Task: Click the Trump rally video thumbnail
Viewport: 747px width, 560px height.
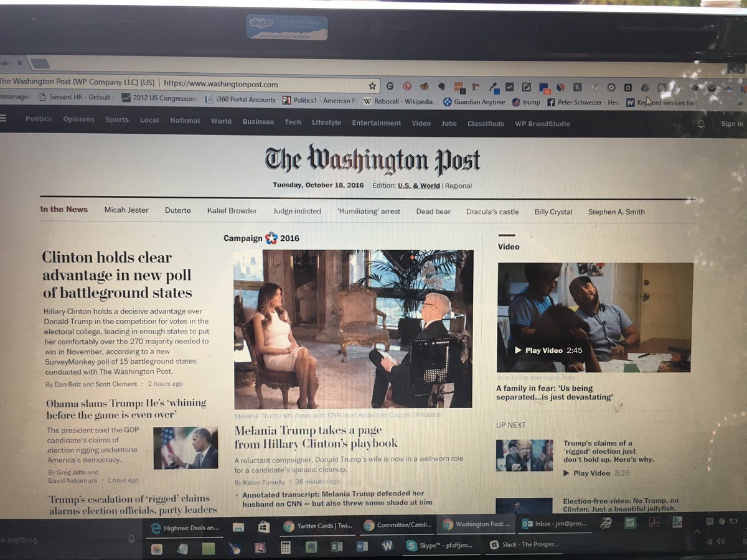Action: tap(525, 455)
